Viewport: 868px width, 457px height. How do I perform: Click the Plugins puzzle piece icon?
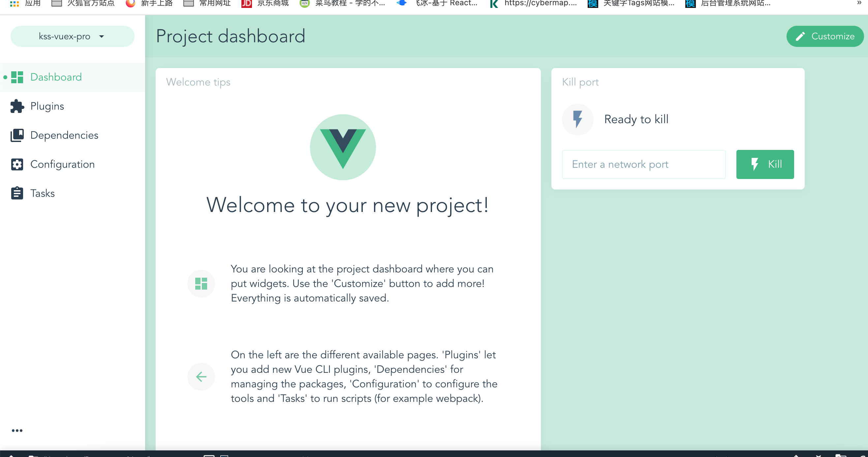[x=17, y=106]
